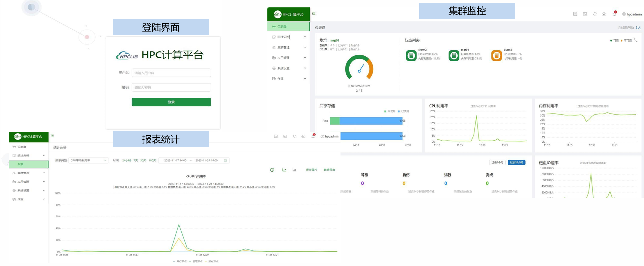The image size is (644, 266).
Task: Collapse the sidebar in the report statistics page
Action: [x=52, y=136]
